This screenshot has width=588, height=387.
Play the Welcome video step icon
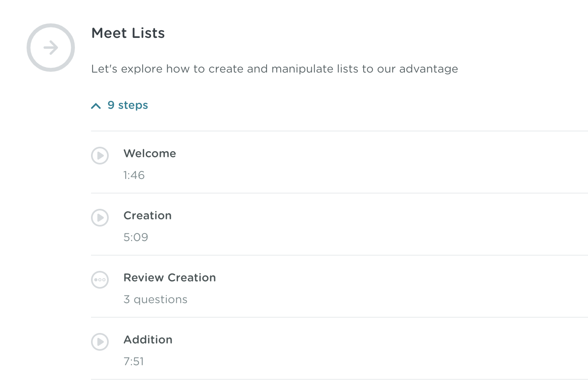pyautogui.click(x=100, y=156)
